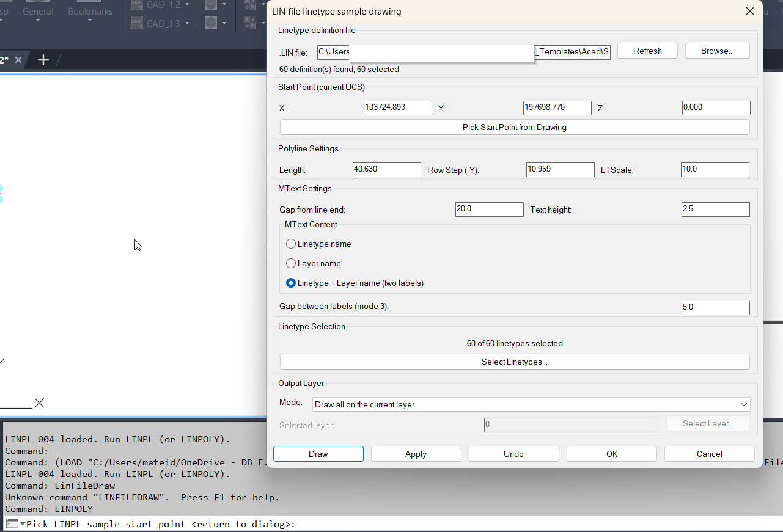Open Select Linetypes... button
Screen dimensions: 783x532
515,362
